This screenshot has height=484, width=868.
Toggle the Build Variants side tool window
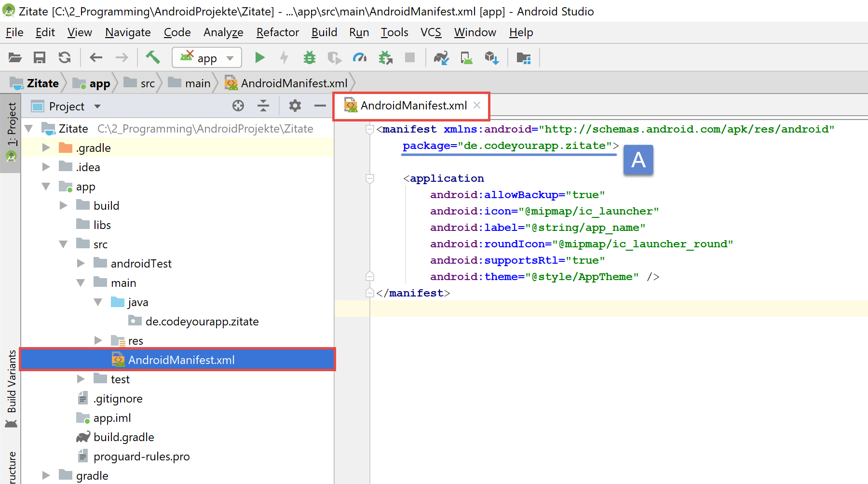pyautogui.click(x=11, y=389)
